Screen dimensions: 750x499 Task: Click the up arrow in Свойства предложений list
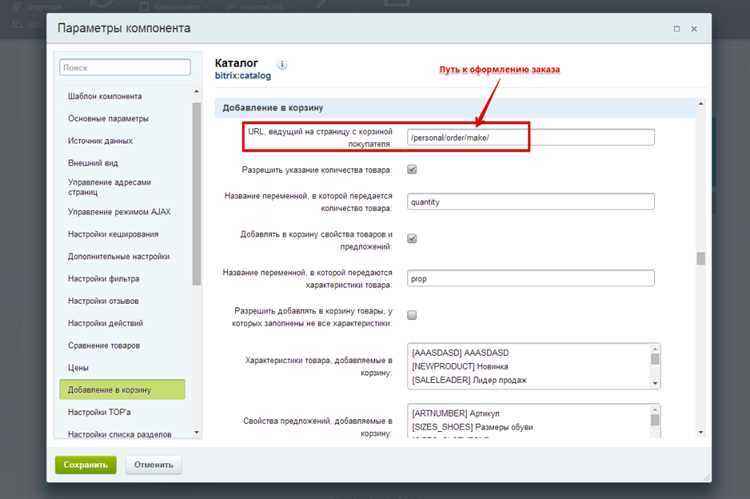tap(655, 409)
